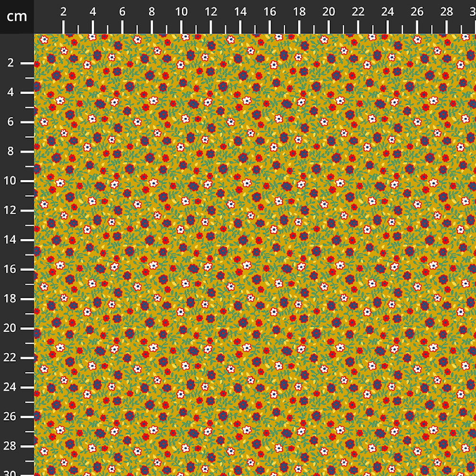
Task: Select the 26 mark on the left ruler
Action: coord(10,417)
